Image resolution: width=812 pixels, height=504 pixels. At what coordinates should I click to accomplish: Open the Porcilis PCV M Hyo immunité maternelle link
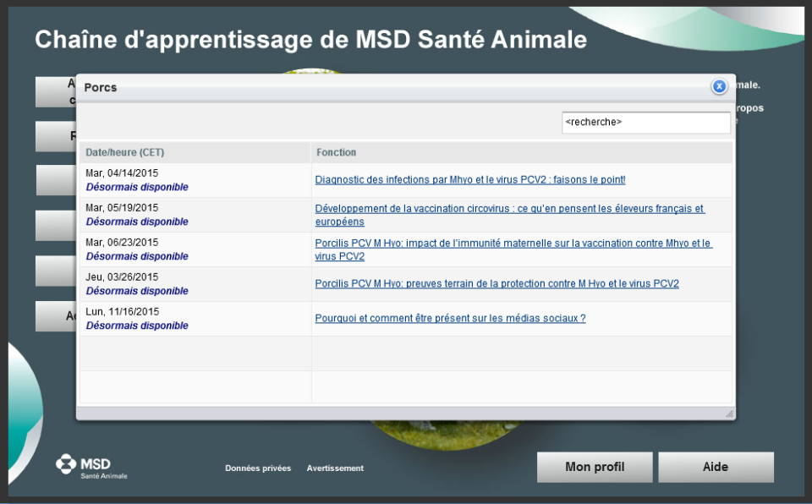(513, 249)
